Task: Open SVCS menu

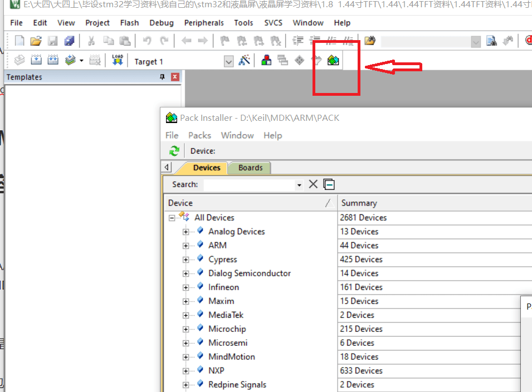Action: coord(273,23)
